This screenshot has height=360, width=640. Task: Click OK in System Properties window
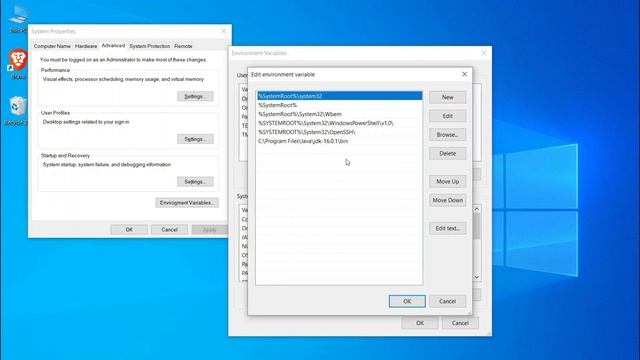point(129,229)
